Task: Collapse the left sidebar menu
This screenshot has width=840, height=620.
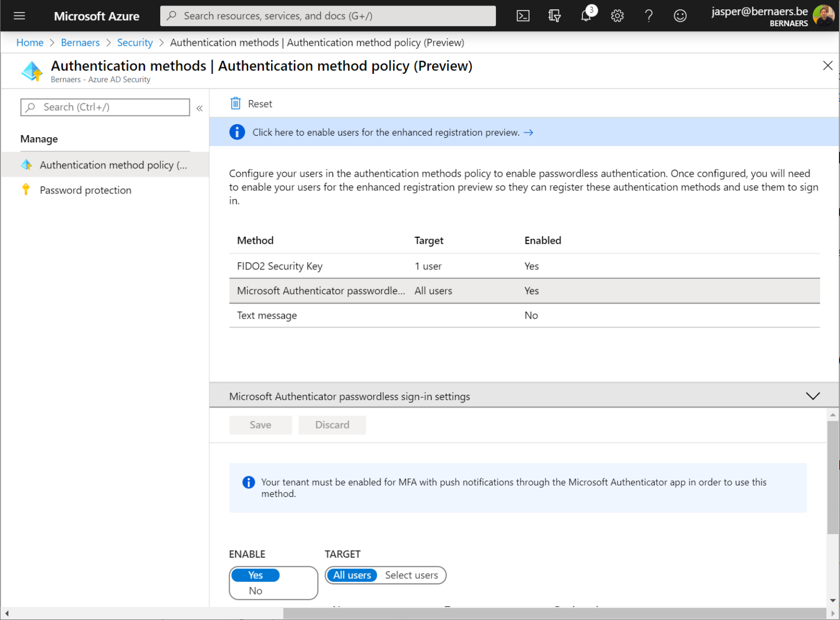Action: coord(200,108)
